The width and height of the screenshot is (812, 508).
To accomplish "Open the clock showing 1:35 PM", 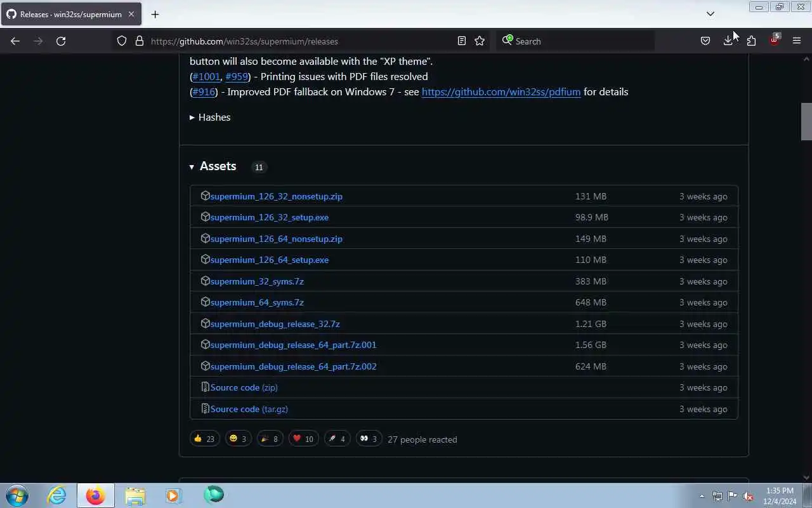I will 780,495.
